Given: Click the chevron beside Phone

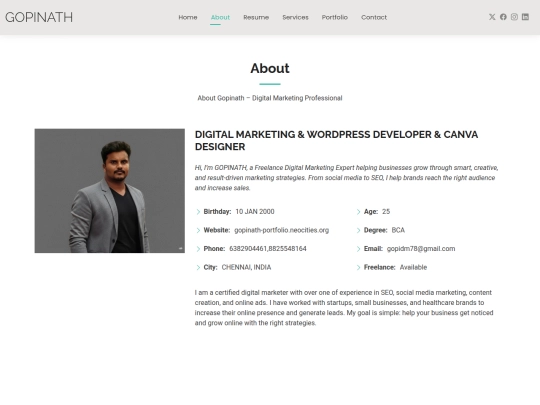Looking at the screenshot, I should 198,249.
